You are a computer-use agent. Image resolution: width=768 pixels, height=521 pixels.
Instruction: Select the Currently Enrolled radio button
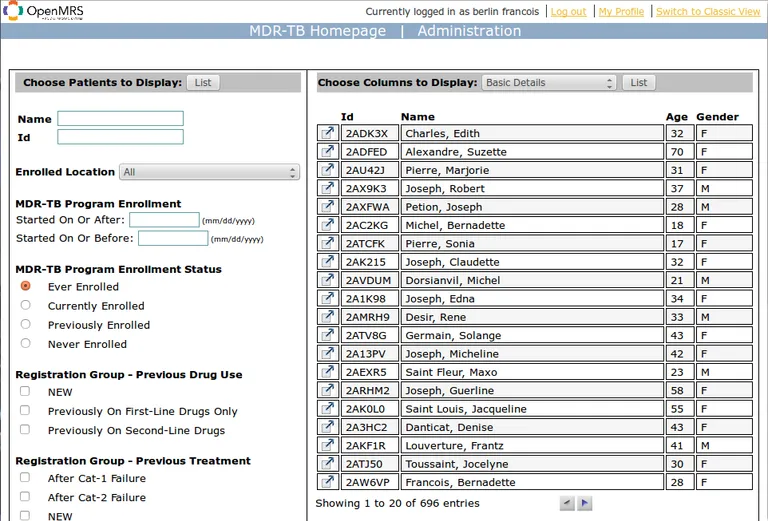pos(25,306)
